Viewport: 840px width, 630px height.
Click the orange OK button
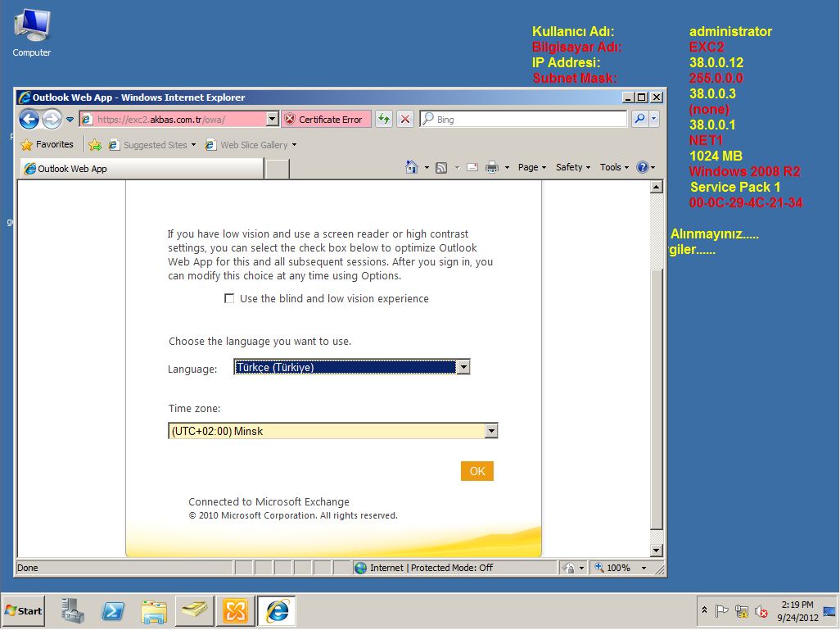pos(476,471)
